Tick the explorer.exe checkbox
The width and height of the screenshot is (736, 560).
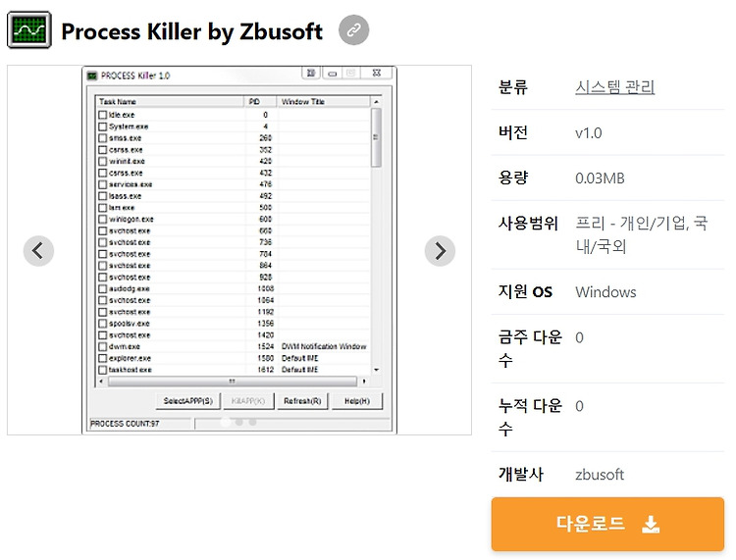click(103, 358)
